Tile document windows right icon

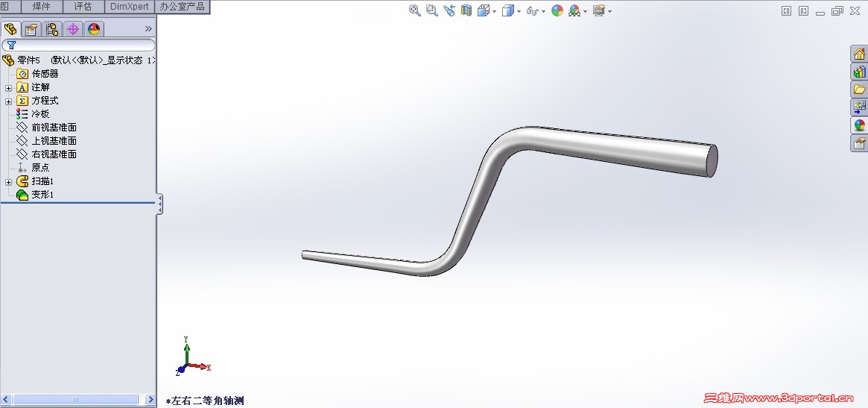803,10
